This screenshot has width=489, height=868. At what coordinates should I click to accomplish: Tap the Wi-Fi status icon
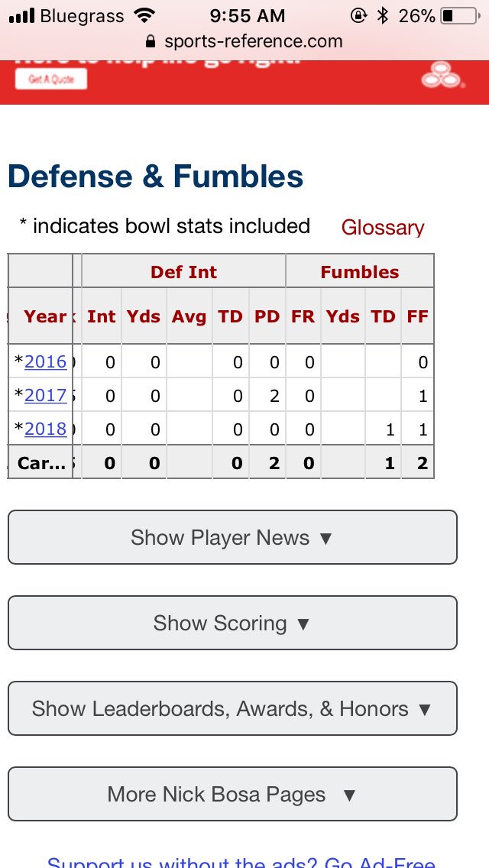point(144,16)
